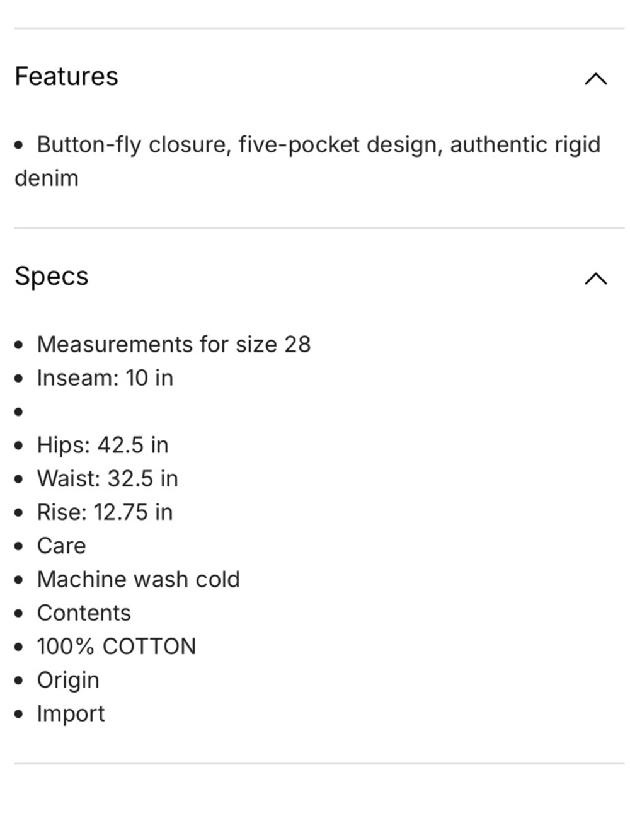
Task: Select the 100% COTTON entry
Action: (117, 647)
